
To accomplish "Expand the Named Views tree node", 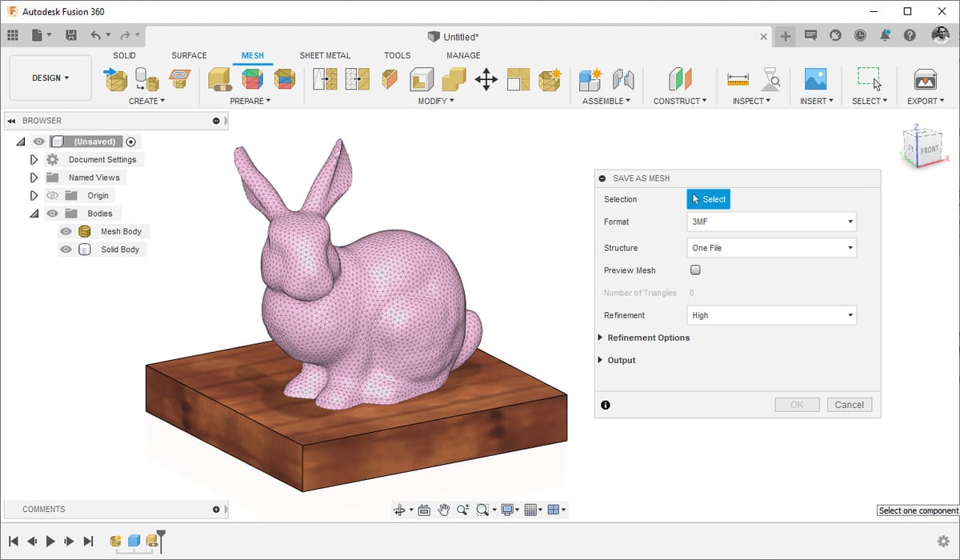I will tap(34, 178).
